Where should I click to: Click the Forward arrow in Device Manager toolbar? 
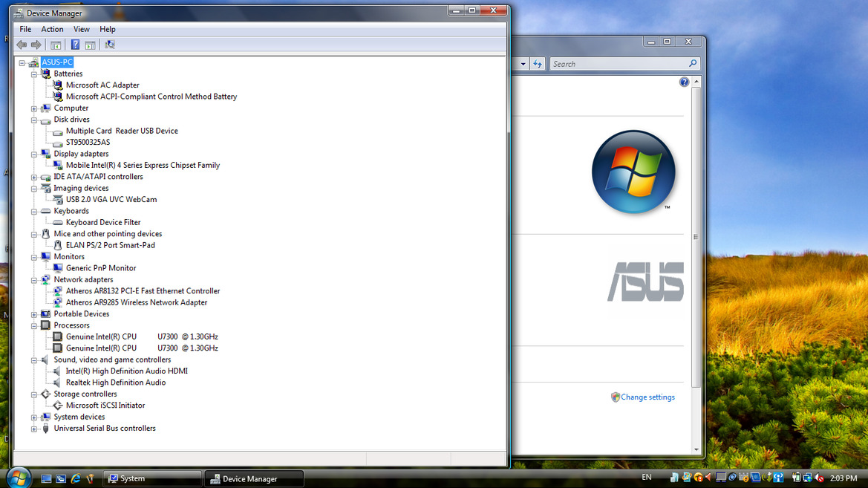(x=36, y=45)
